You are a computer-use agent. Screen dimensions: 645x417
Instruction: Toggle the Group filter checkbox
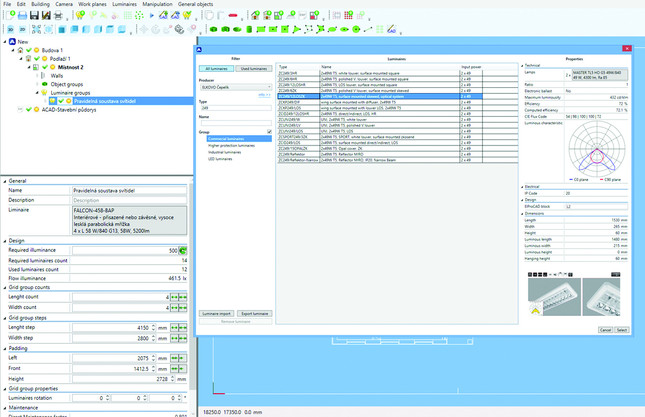point(269,132)
